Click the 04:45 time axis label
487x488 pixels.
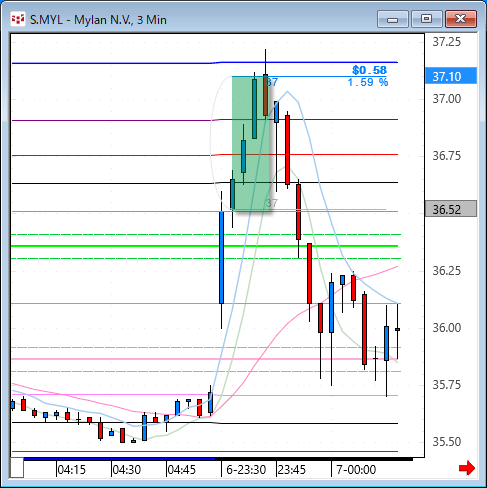click(181, 469)
